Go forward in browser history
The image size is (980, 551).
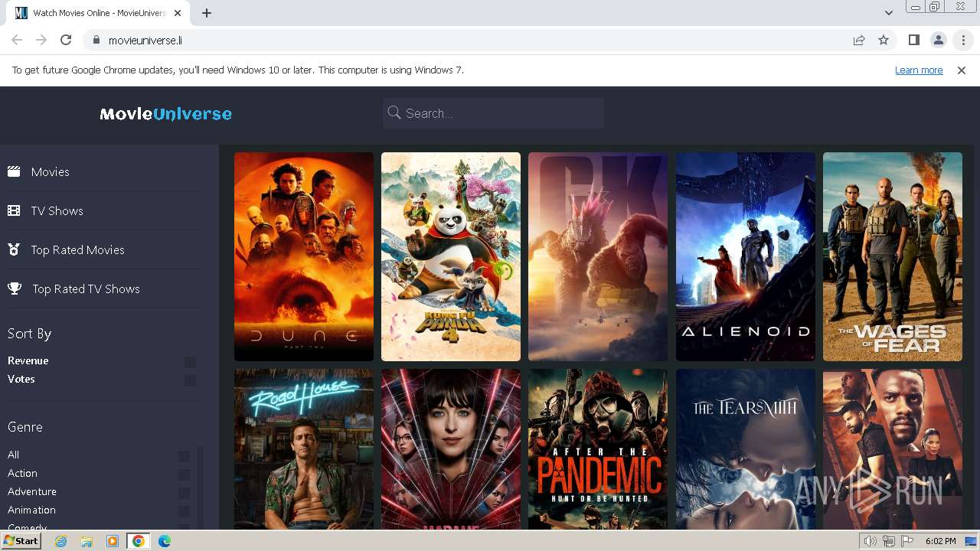(41, 40)
